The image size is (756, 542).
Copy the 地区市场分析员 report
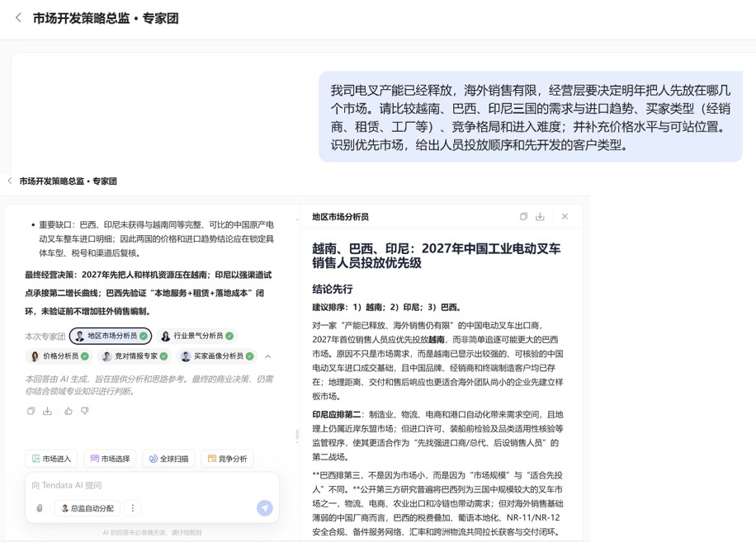tap(523, 216)
